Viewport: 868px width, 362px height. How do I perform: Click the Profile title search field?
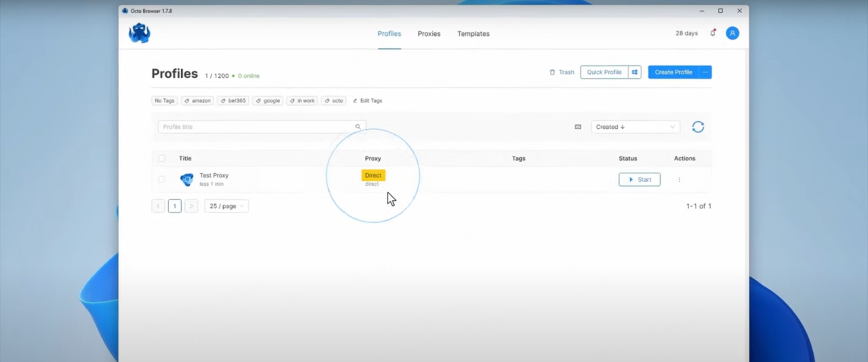click(x=255, y=127)
